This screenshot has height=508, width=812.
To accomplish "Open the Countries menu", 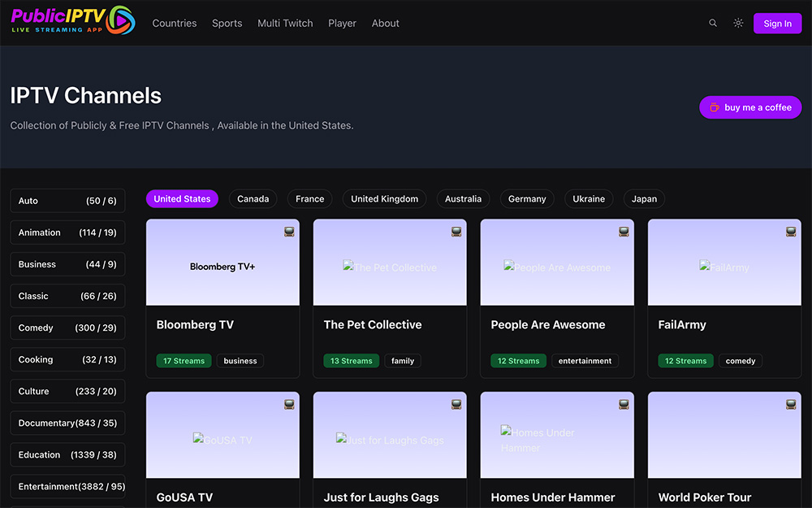I will 175,24.
